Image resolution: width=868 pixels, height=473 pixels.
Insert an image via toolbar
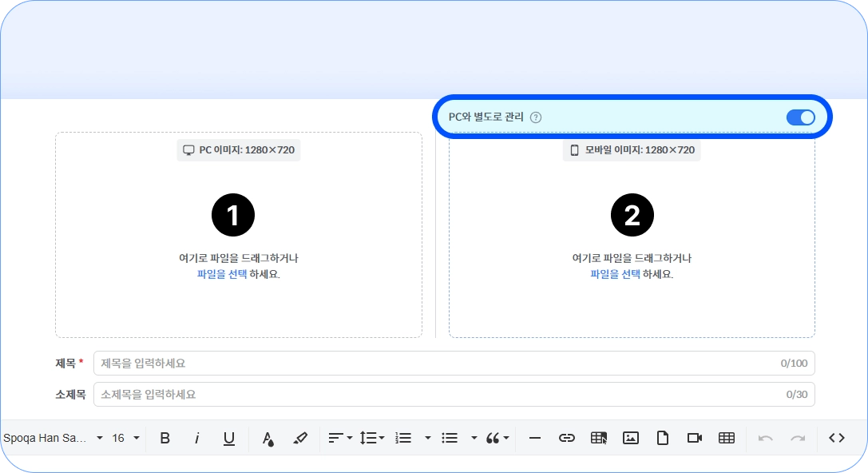click(x=631, y=438)
